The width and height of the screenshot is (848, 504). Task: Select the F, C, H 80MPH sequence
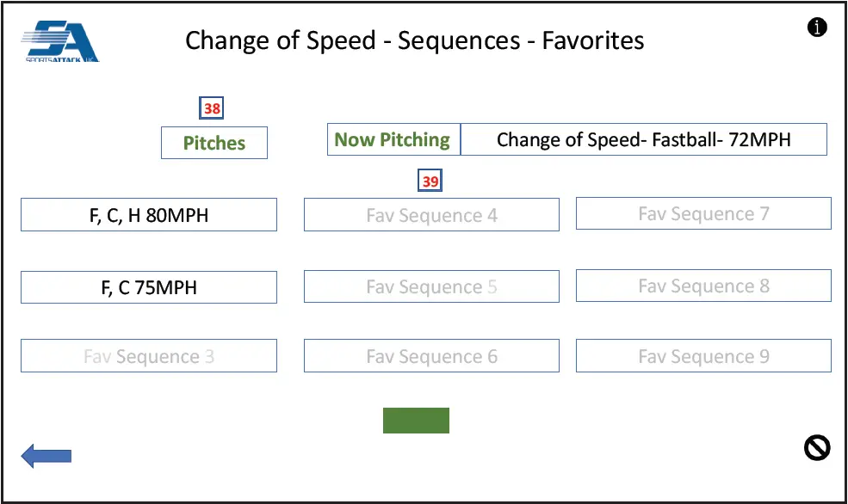coord(149,215)
